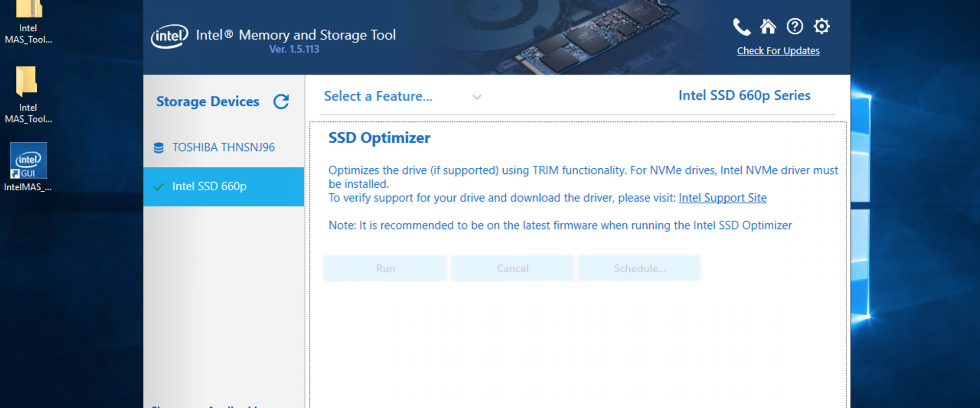
Task: Click Check For Updates link
Action: (778, 51)
